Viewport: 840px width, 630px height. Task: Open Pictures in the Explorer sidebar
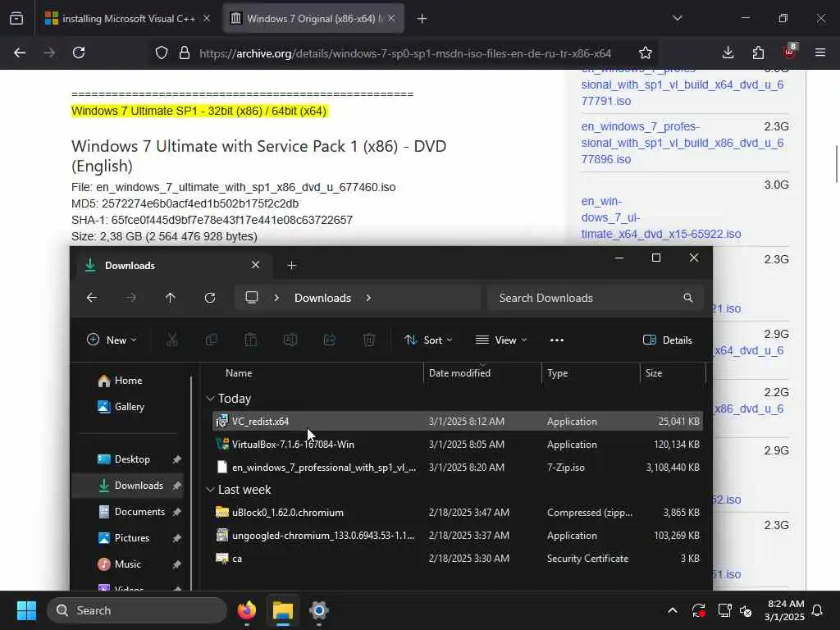(127, 538)
